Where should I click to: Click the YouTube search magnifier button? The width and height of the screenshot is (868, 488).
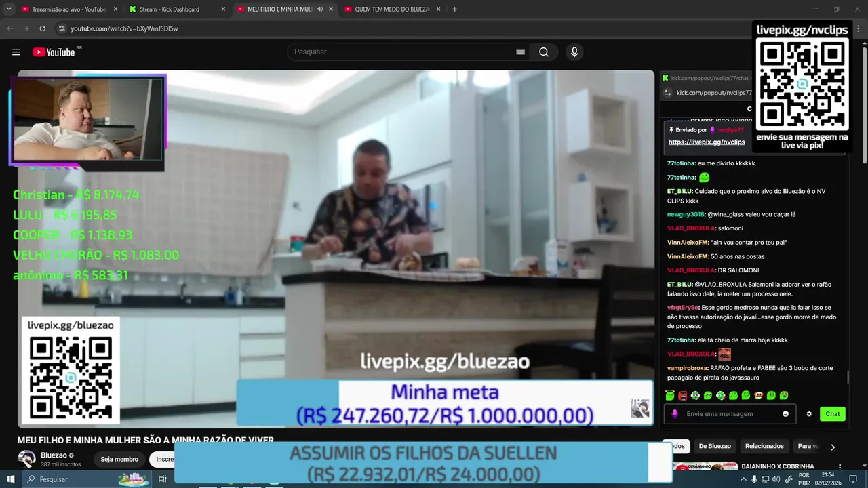(x=544, y=52)
